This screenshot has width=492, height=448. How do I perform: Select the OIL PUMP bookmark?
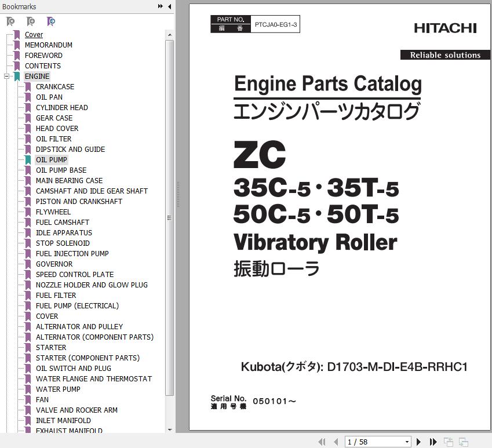[52, 160]
